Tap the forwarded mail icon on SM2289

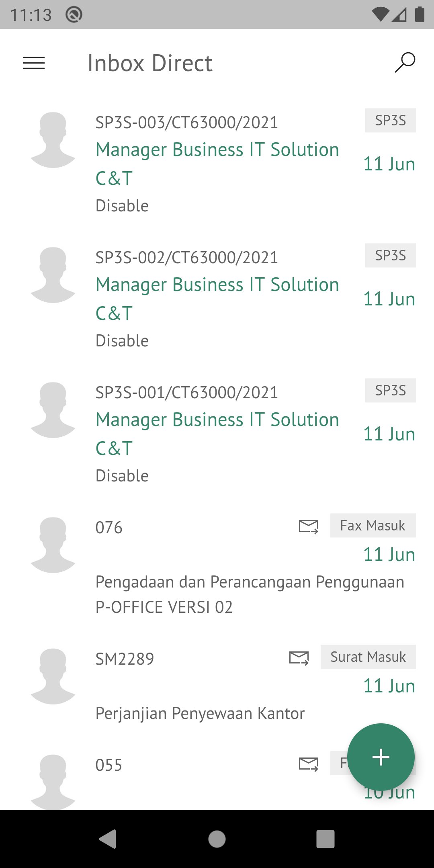pyautogui.click(x=299, y=658)
